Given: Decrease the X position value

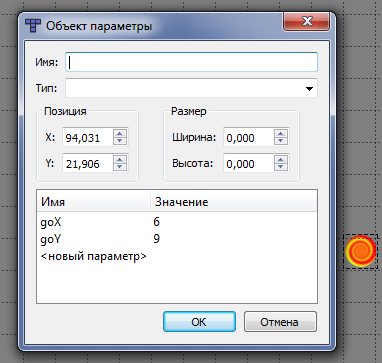Looking at the screenshot, I should [120, 141].
